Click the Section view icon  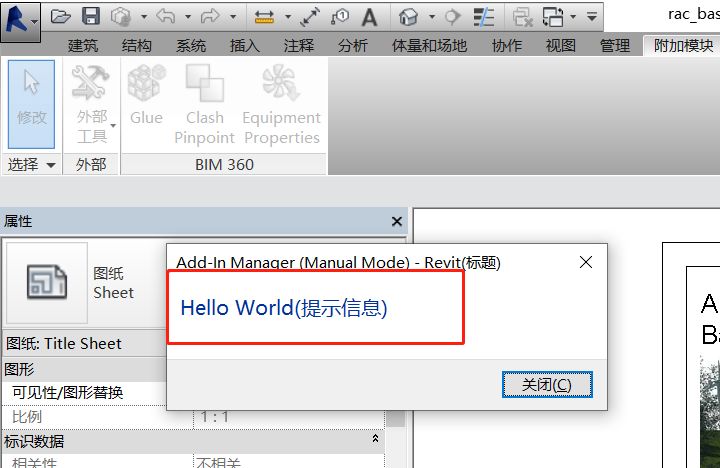pyautogui.click(x=453, y=17)
